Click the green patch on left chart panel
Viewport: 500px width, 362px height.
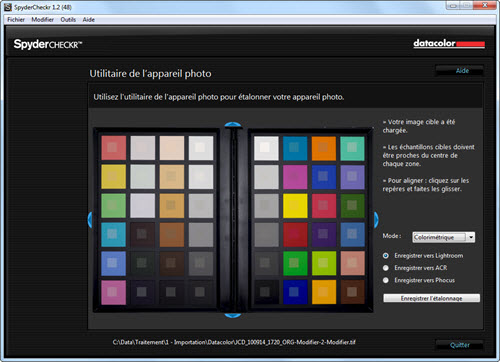tap(114, 206)
